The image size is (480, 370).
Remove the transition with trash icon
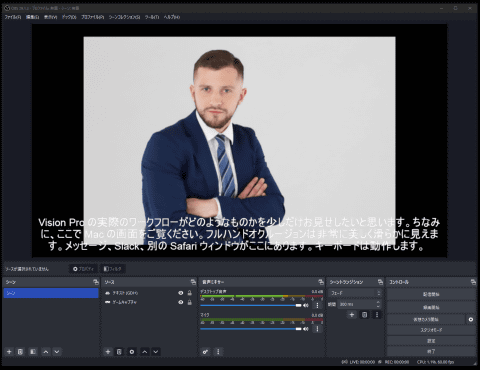[x=364, y=315]
